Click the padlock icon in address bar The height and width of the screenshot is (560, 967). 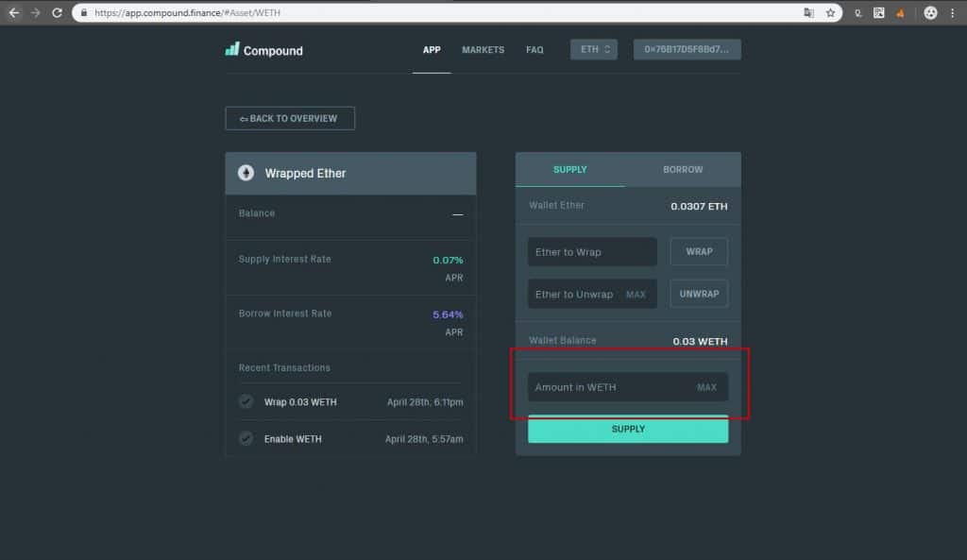(84, 12)
